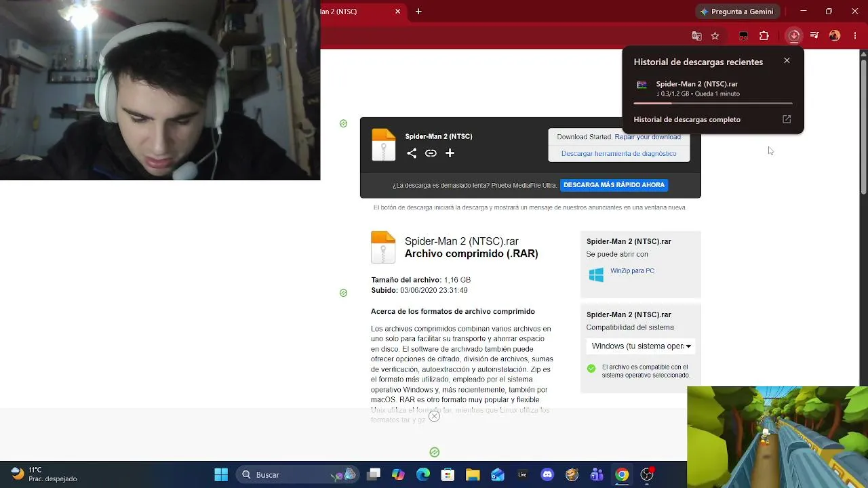Image resolution: width=868 pixels, height=488 pixels.
Task: Click the download progress bar in popup
Action: [713, 103]
